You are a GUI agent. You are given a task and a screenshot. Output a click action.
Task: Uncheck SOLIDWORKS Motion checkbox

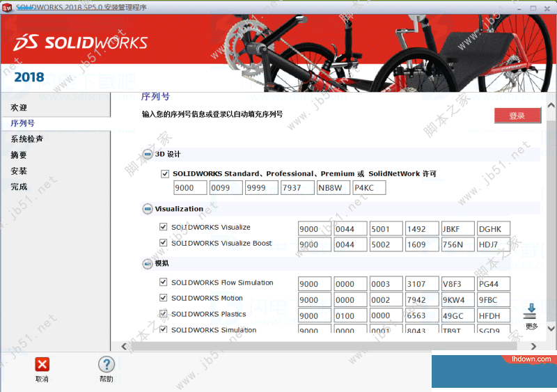click(x=164, y=298)
